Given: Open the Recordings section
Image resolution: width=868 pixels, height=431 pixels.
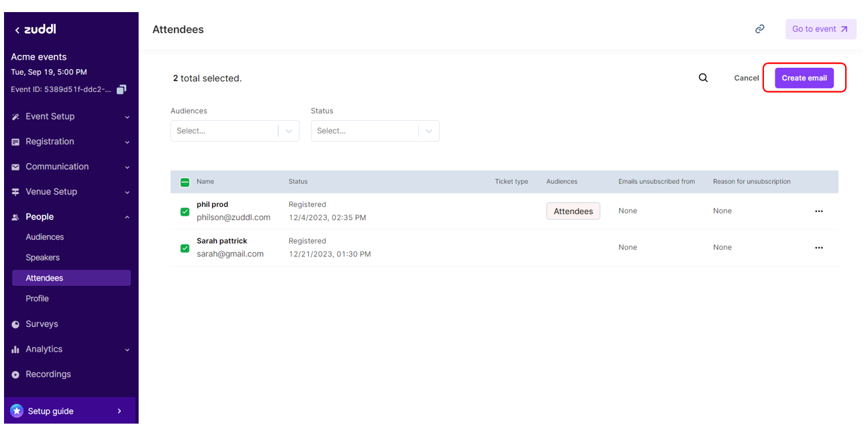Looking at the screenshot, I should pos(15,374).
